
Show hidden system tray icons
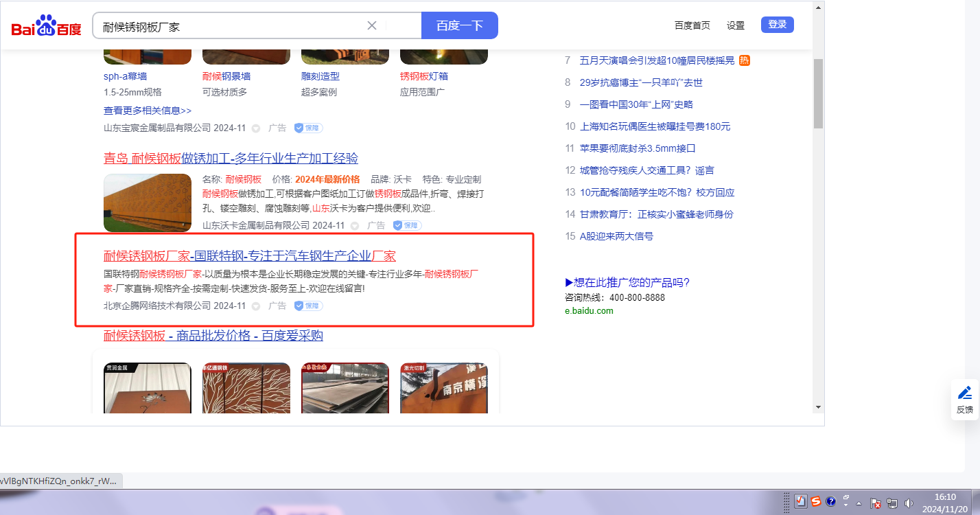point(859,503)
